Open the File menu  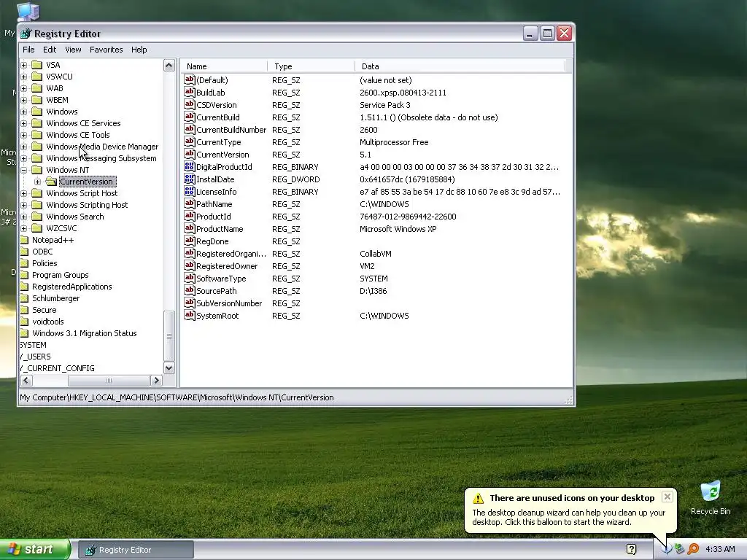(x=28, y=50)
